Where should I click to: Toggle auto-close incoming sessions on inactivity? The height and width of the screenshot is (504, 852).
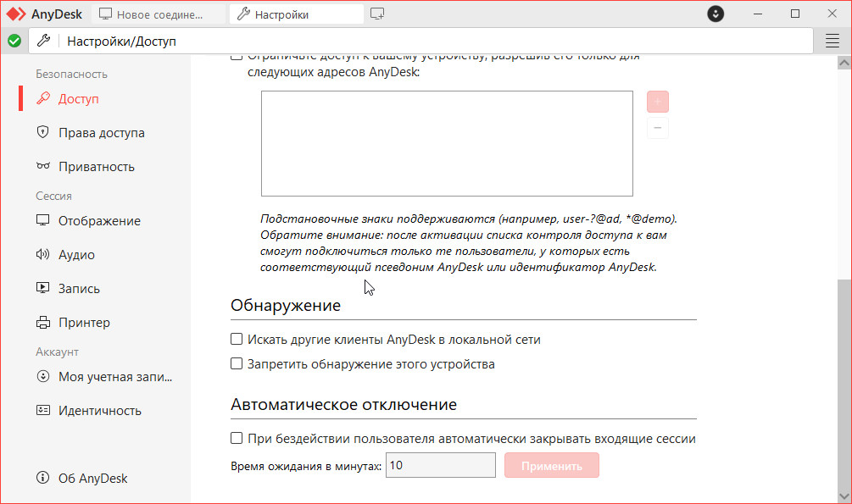pos(237,439)
